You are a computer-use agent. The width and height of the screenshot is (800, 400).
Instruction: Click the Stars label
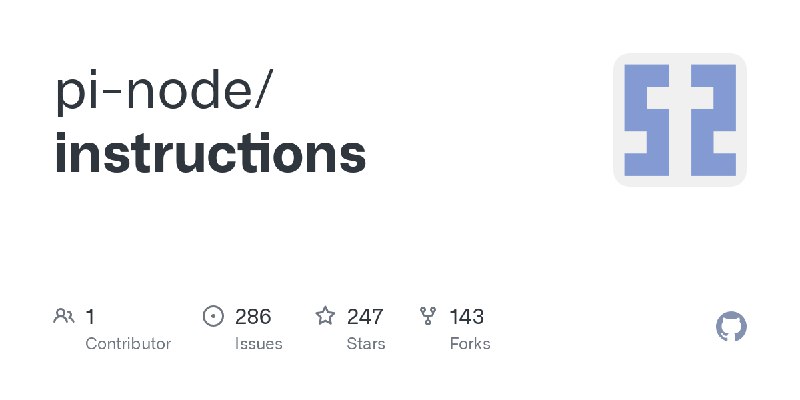(366, 344)
